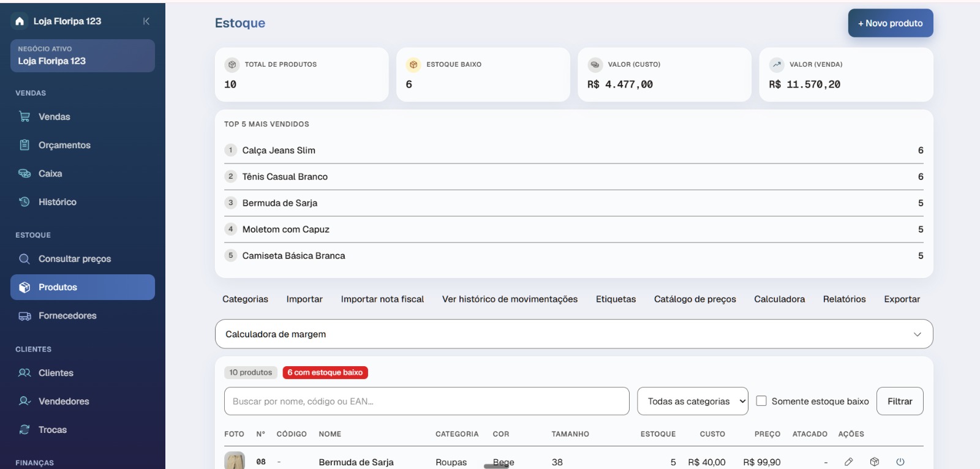Click the Valor (Venda) trend icon
The height and width of the screenshot is (469, 980).
point(777,64)
